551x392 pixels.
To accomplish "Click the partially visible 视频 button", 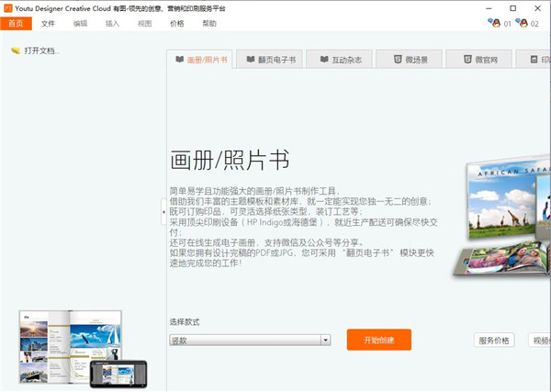I will [x=539, y=341].
